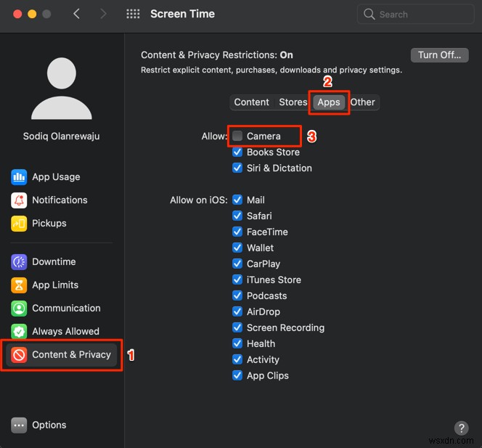This screenshot has height=448, width=482.
Task: Select the Apps tab
Action: 329,102
